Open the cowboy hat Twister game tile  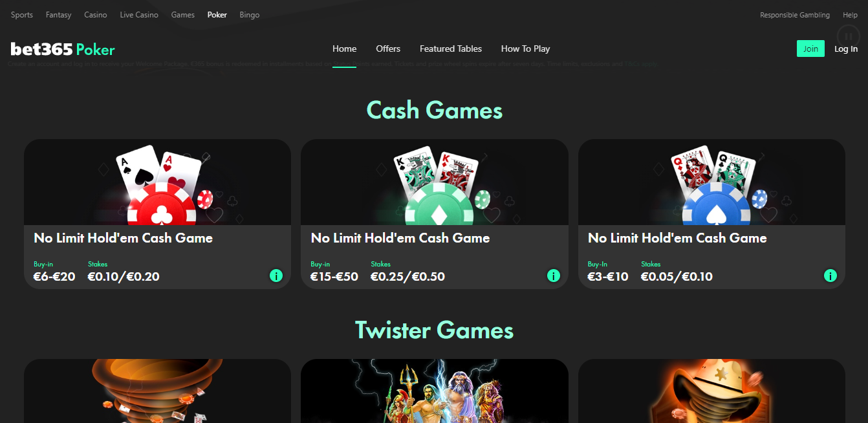point(711,391)
